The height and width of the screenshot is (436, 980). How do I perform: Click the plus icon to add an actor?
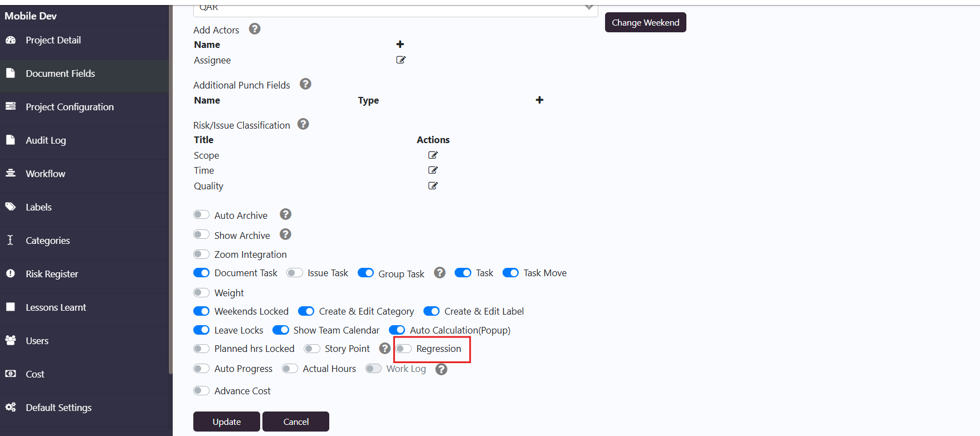400,44
